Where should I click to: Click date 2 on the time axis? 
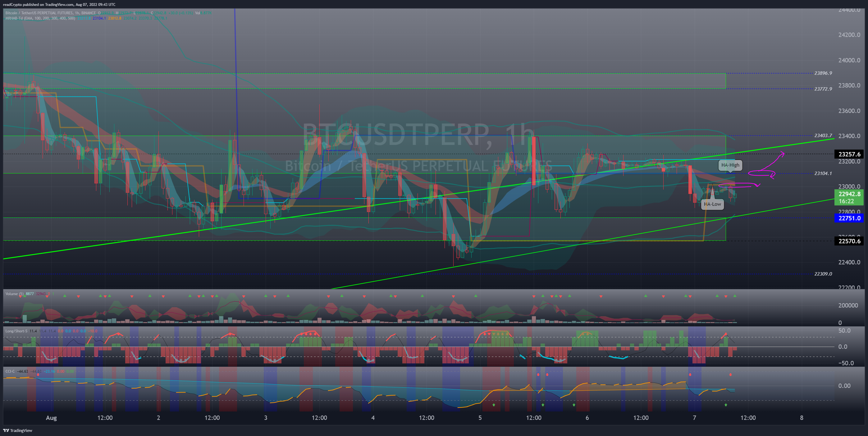point(158,418)
